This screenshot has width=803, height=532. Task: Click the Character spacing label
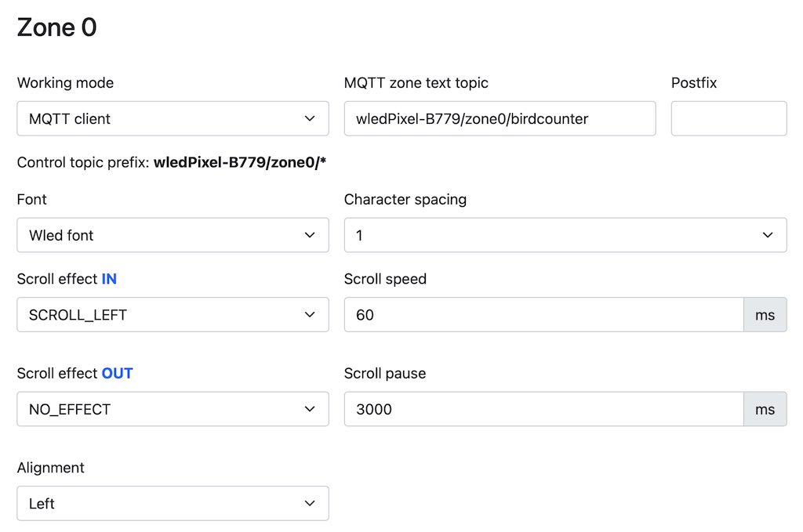click(405, 200)
